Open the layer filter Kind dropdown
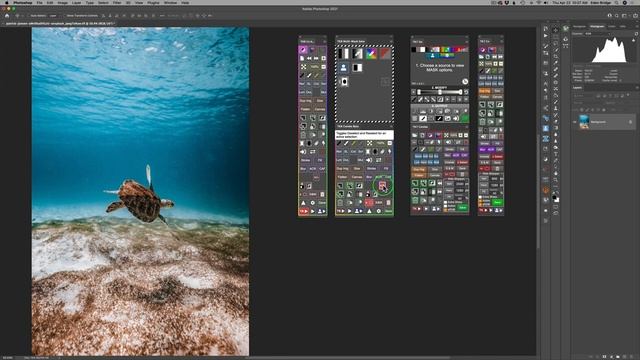Image resolution: width=640 pixels, height=360 pixels. (582, 96)
